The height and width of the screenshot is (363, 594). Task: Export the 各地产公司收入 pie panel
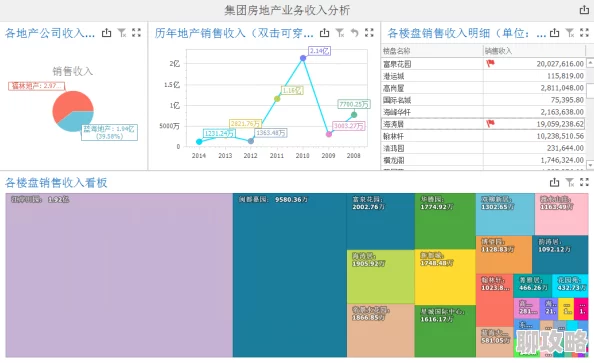point(106,33)
